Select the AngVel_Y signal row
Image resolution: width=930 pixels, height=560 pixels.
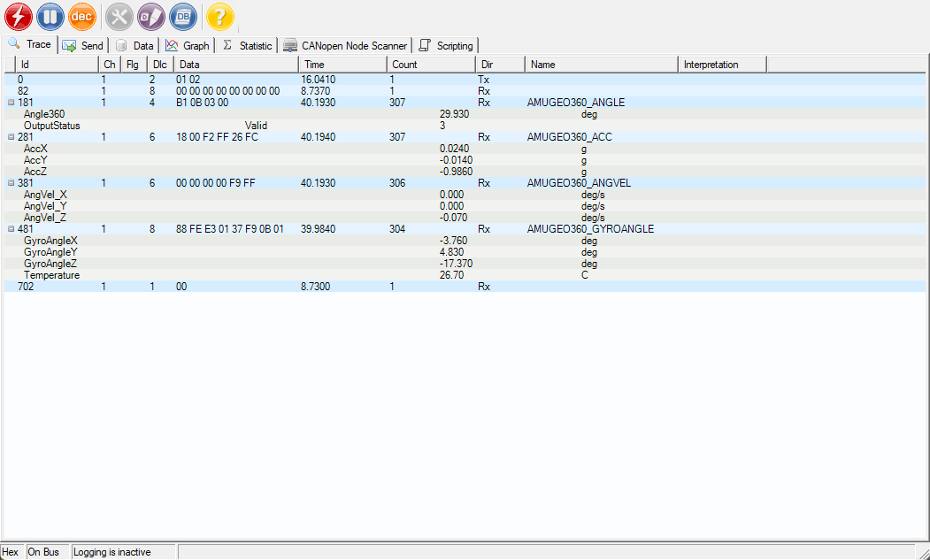465,206
